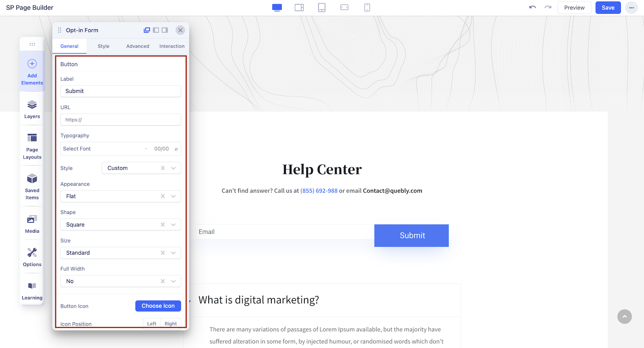Open the Saved Items library
This screenshot has width=644, height=348.
click(x=32, y=186)
